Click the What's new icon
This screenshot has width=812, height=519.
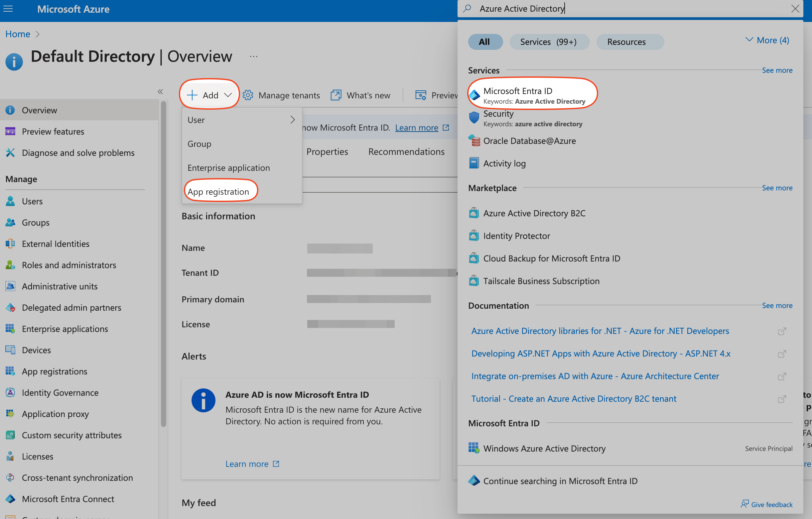(336, 95)
